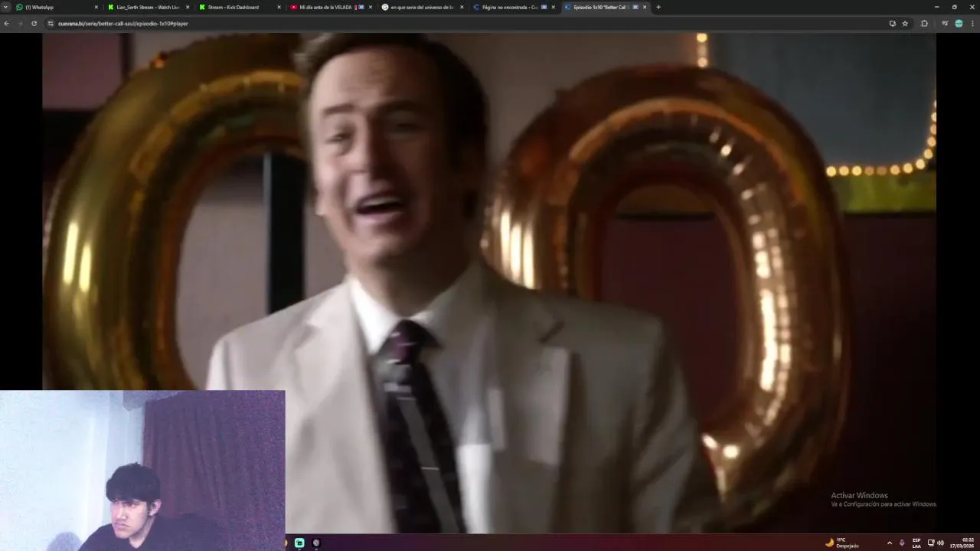Open the weather widget showing Despejado
The width and height of the screenshot is (980, 551).
coord(842,543)
